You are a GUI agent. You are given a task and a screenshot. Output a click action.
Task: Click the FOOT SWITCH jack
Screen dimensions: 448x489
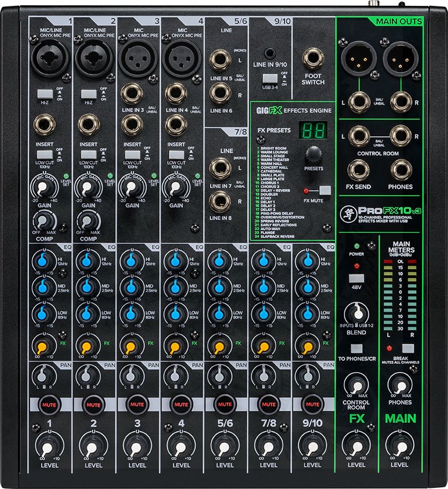pyautogui.click(x=313, y=59)
